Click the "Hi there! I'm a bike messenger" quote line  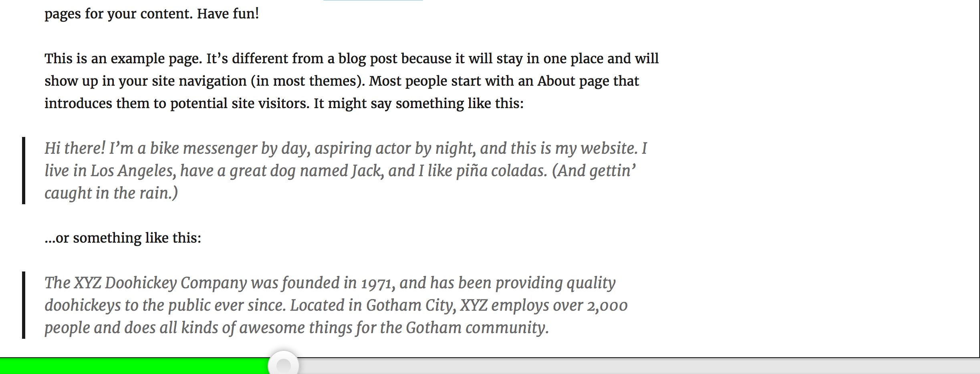point(345,148)
